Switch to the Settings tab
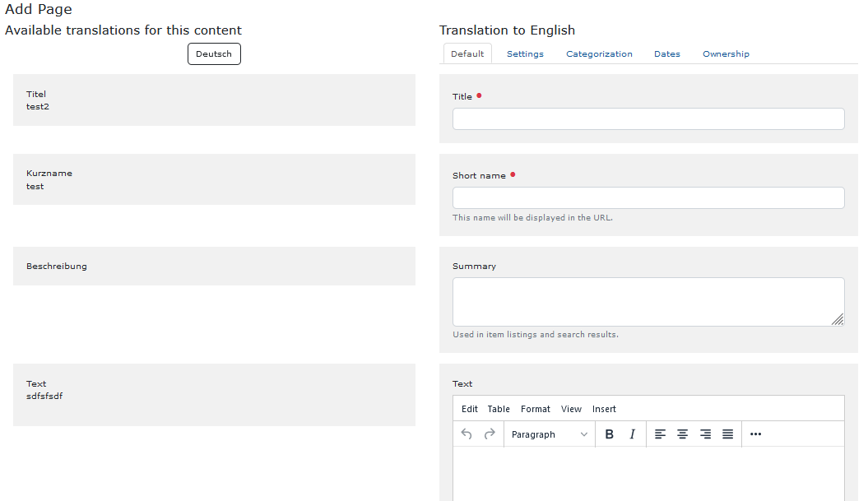 pyautogui.click(x=526, y=53)
